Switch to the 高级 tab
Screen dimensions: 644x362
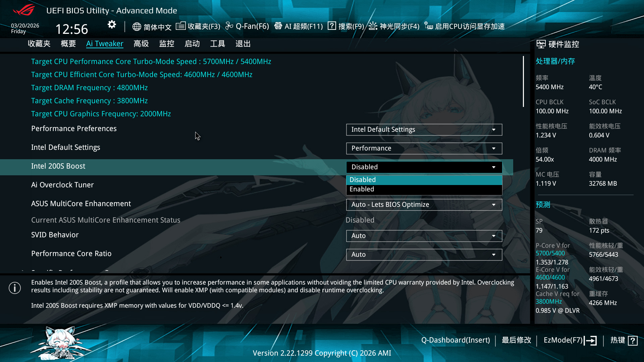141,44
